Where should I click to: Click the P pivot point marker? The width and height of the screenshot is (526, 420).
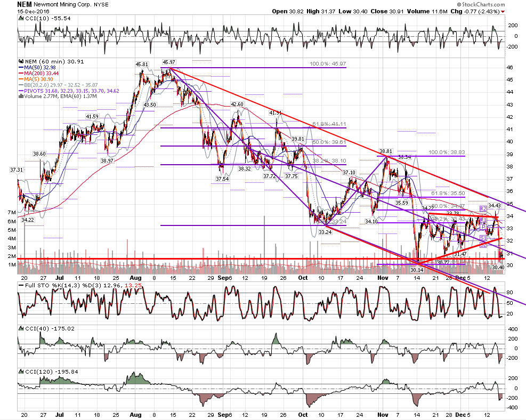pos(483,227)
